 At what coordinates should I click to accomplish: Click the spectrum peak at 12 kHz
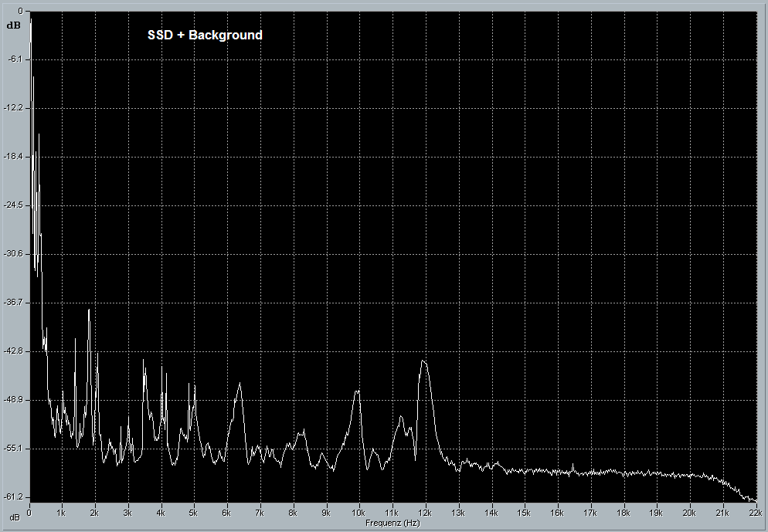(423, 361)
